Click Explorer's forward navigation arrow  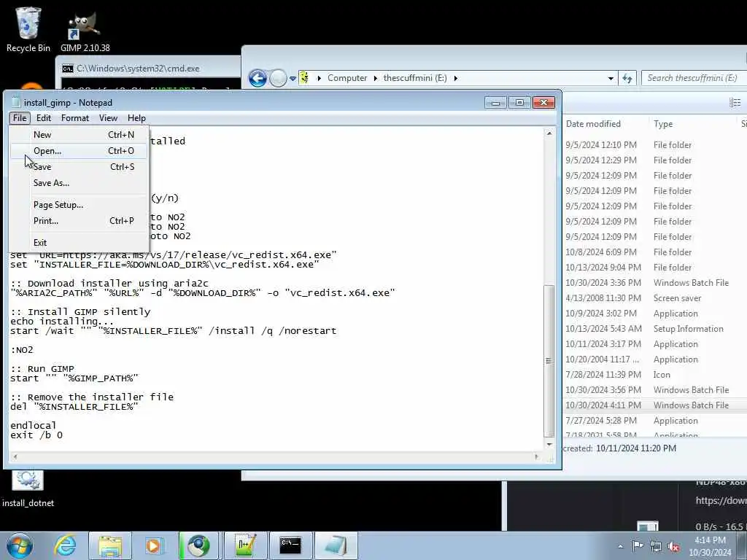click(x=278, y=78)
